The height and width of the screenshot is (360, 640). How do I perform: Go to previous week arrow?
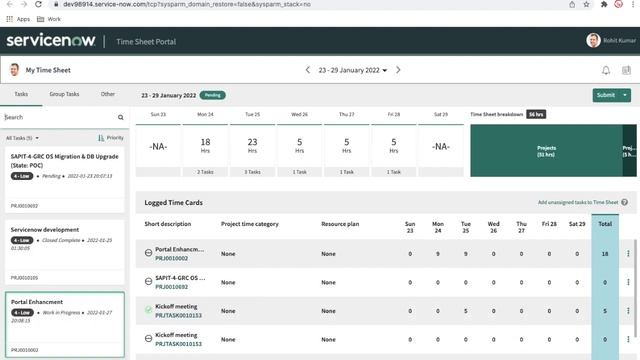308,70
